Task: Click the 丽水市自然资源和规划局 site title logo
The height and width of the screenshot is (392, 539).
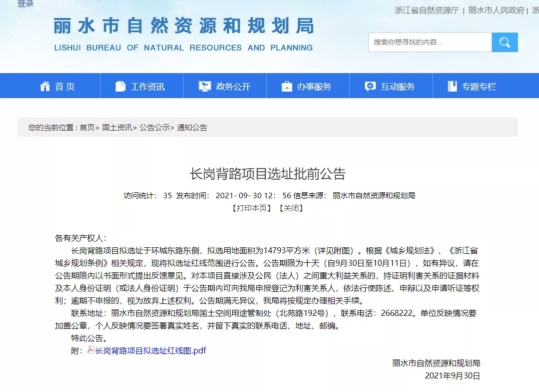Action: [184, 26]
